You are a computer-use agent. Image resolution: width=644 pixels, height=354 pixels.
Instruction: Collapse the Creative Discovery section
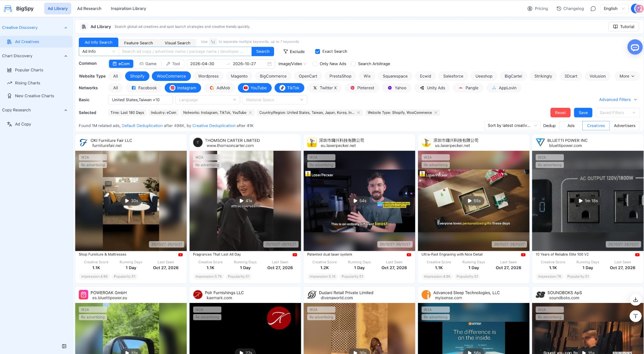pyautogui.click(x=66, y=28)
